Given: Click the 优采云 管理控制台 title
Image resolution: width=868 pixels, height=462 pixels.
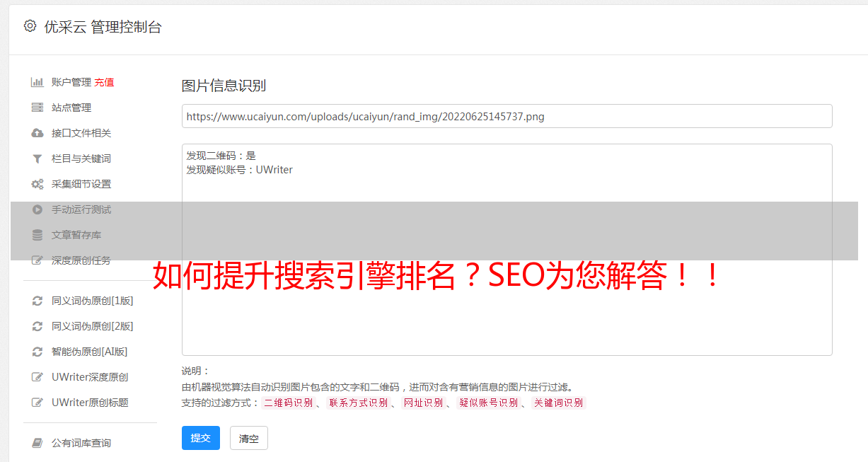Looking at the screenshot, I should (103, 27).
